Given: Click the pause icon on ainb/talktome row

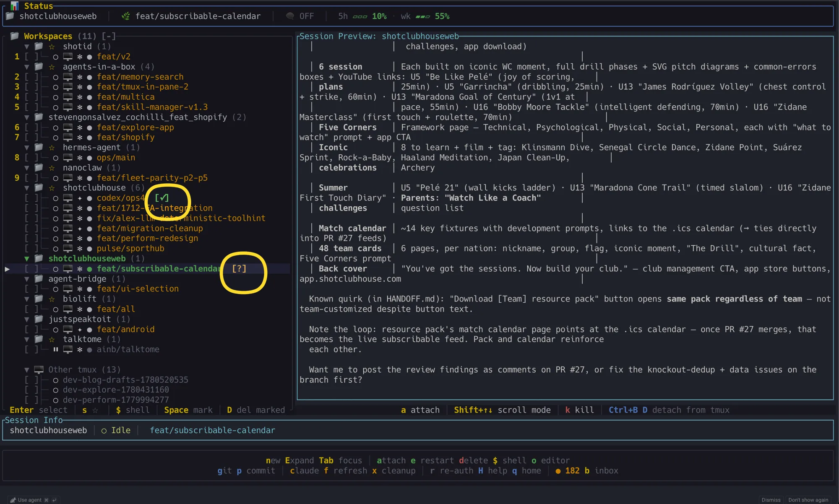Looking at the screenshot, I should (x=55, y=349).
